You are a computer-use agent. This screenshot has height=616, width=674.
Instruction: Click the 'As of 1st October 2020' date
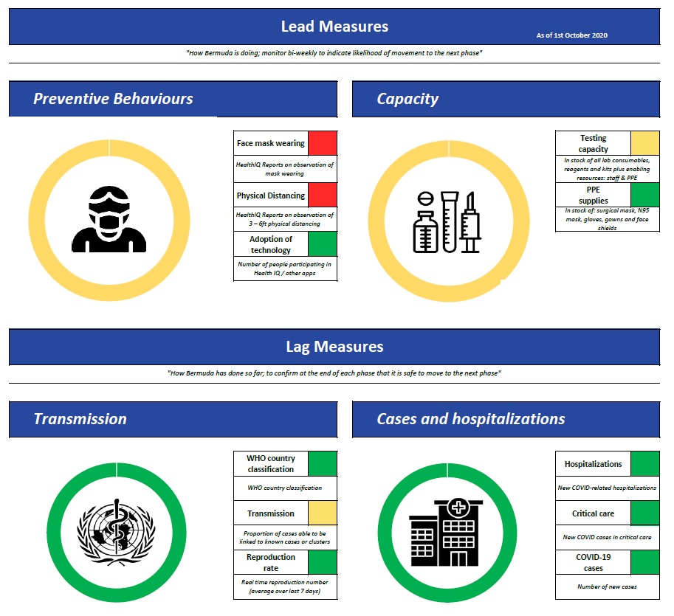point(571,35)
